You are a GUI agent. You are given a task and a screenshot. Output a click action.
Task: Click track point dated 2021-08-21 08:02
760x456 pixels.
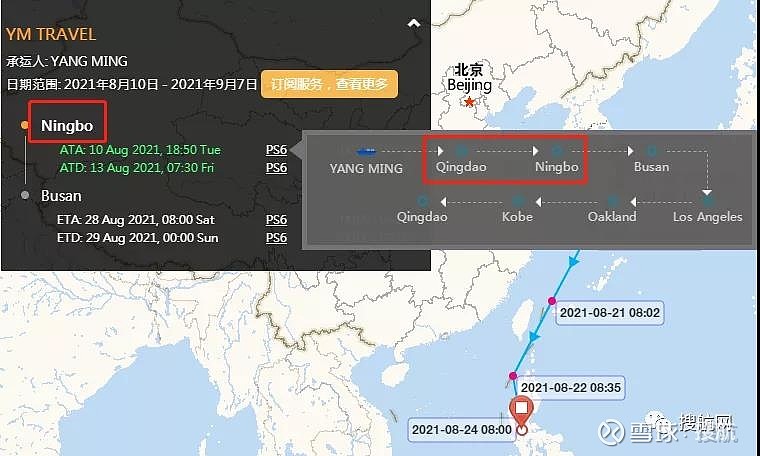point(552,301)
